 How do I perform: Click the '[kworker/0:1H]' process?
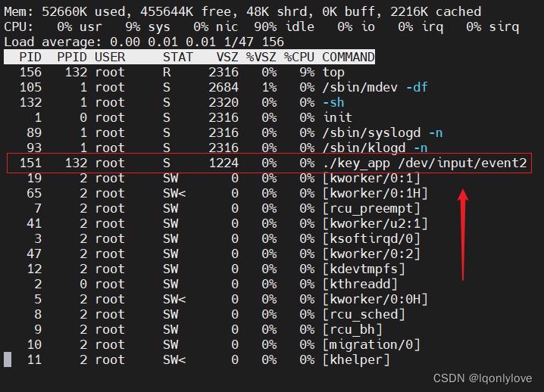pyautogui.click(x=375, y=194)
